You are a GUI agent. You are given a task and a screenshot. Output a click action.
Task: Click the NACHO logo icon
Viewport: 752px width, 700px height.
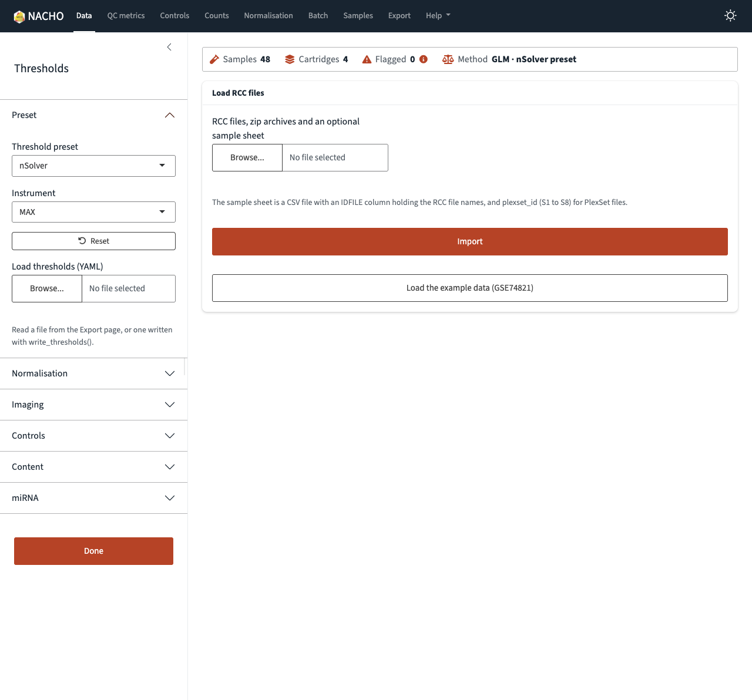[19, 16]
